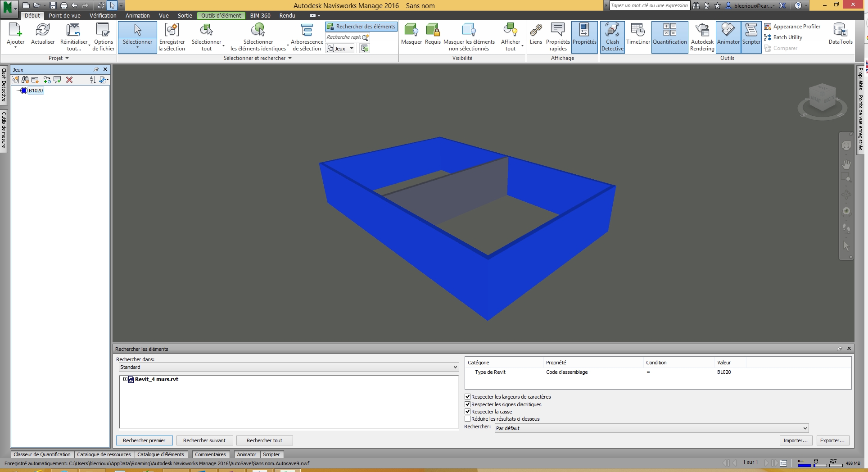Delete set with red X icon
868x472 pixels.
(69, 80)
